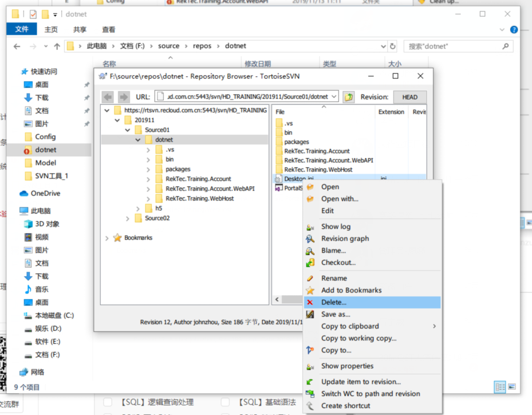The height and width of the screenshot is (415, 532).
Task: Click the Explorer refresh button
Action: (392, 46)
